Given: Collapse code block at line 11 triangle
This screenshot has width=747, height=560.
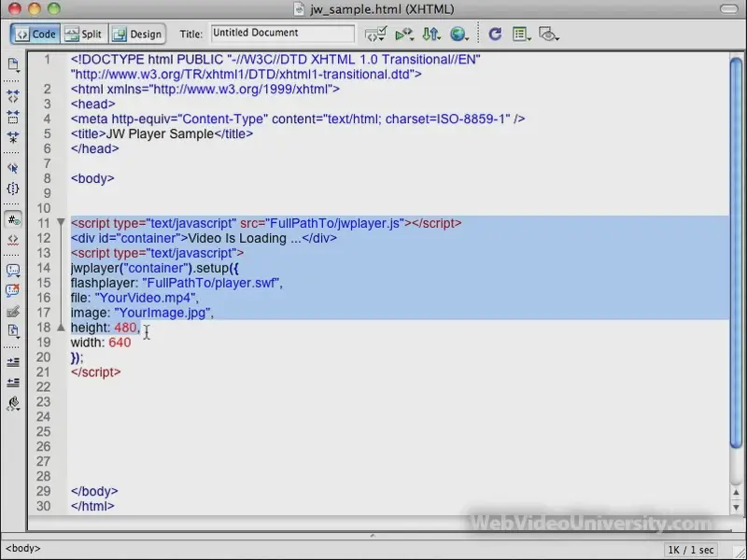Looking at the screenshot, I should [61, 222].
